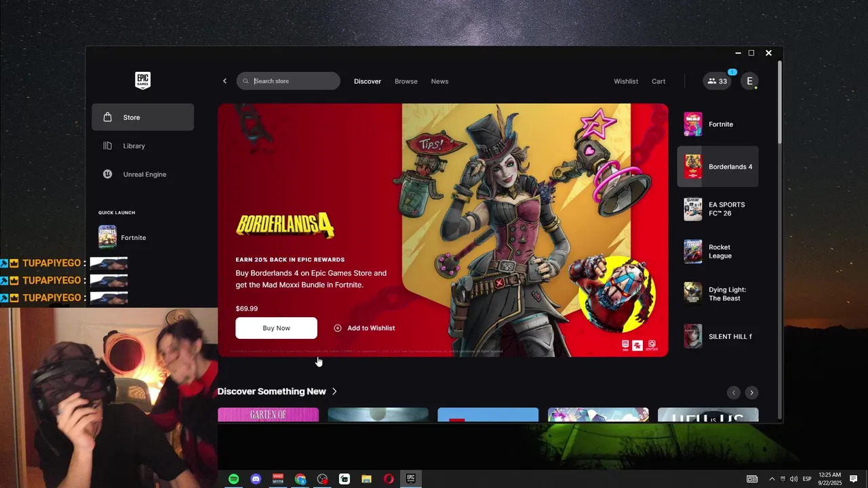Screen dimensions: 868x488
Task: Click the Unreal Engine logo icon
Action: pyautogui.click(x=107, y=174)
